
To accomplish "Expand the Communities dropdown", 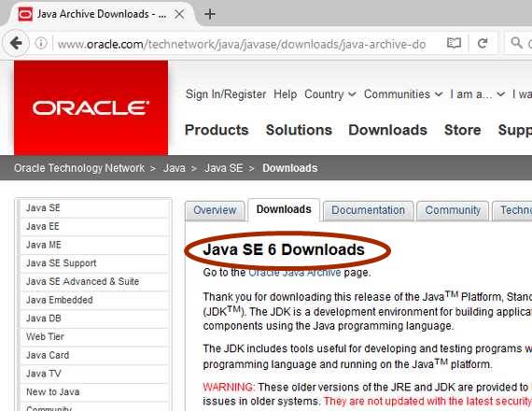I will tap(403, 94).
